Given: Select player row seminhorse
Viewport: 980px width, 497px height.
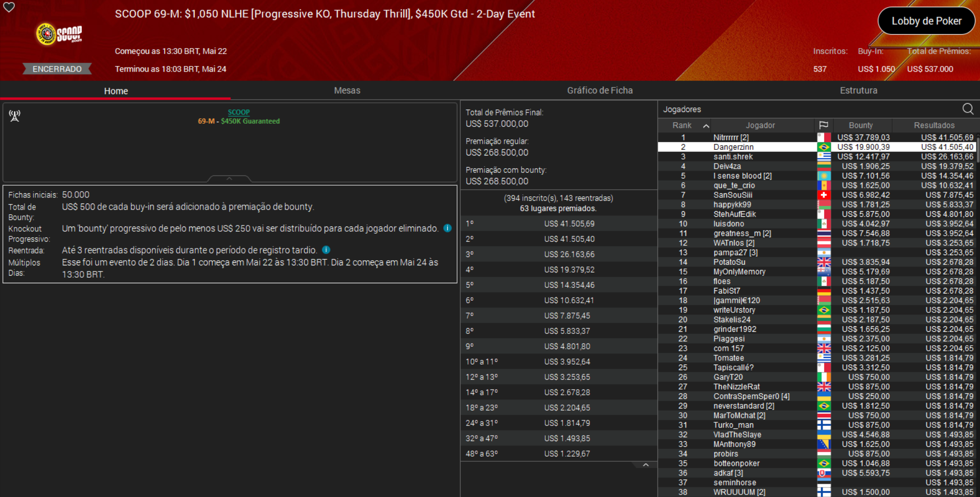Looking at the screenshot, I should 816,483.
